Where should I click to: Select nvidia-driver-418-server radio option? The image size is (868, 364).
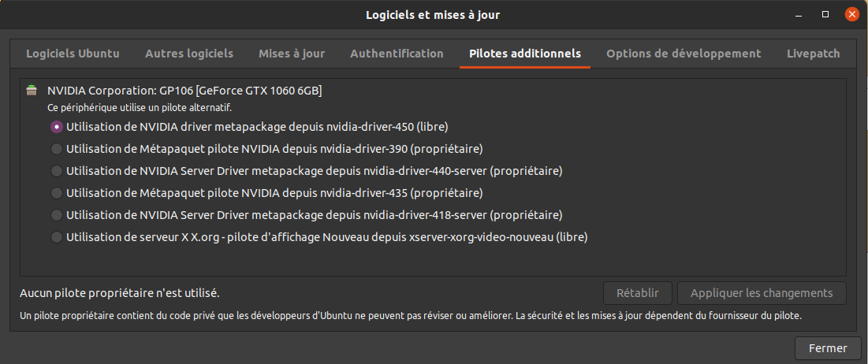coord(57,214)
